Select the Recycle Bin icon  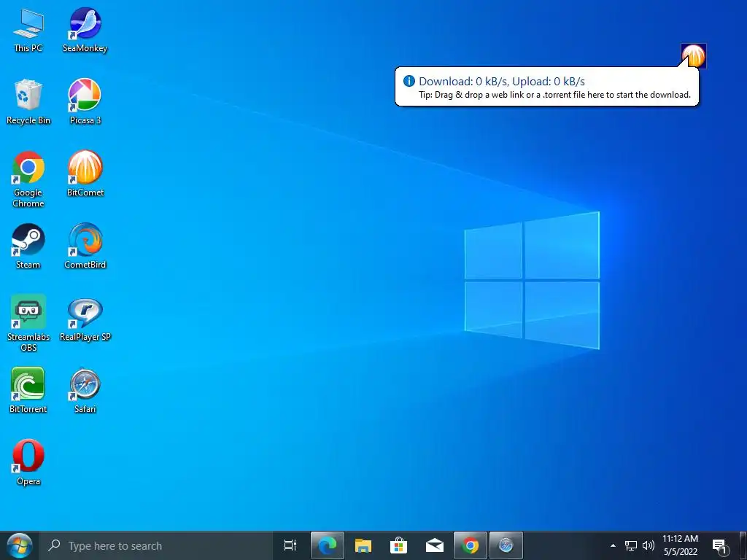[x=28, y=102]
